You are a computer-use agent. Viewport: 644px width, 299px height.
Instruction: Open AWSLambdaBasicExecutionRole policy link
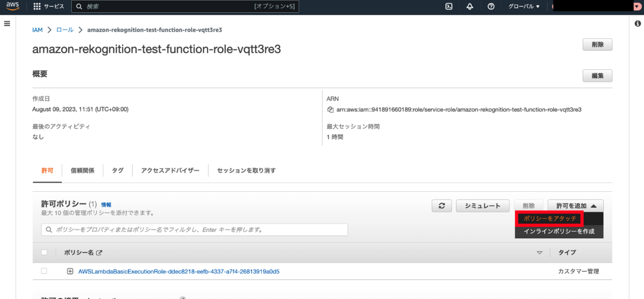[179, 271]
